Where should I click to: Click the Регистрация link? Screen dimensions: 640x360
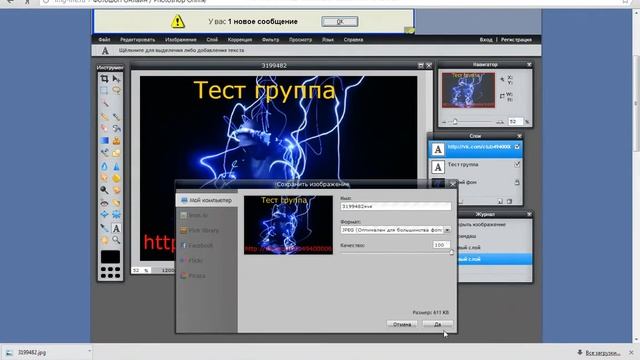coord(516,40)
